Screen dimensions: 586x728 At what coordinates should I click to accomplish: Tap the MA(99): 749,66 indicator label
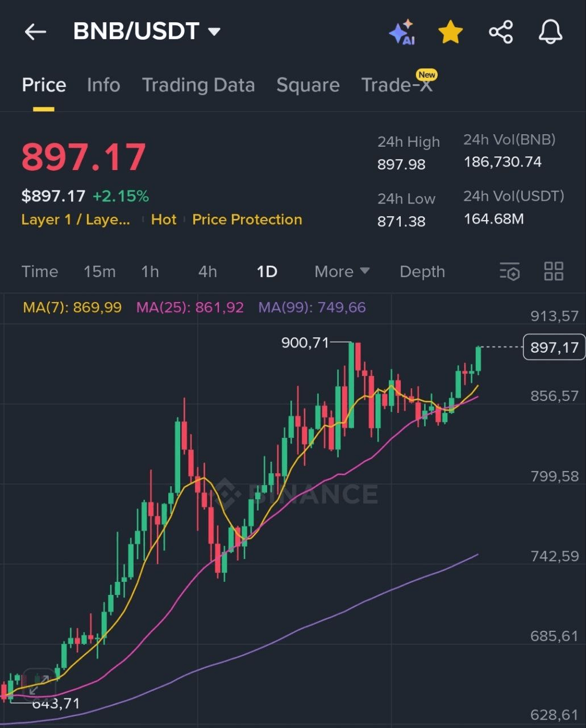point(312,308)
